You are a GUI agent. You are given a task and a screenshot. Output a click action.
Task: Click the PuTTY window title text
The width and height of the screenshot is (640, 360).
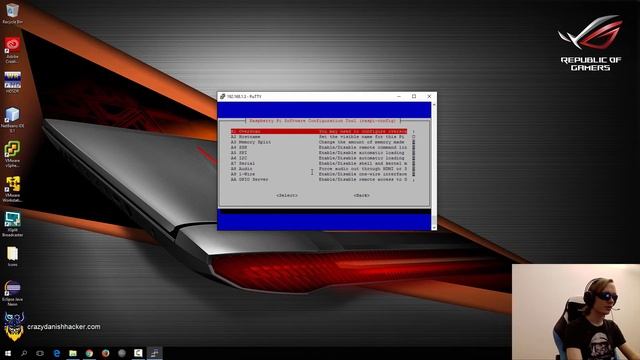(244, 97)
